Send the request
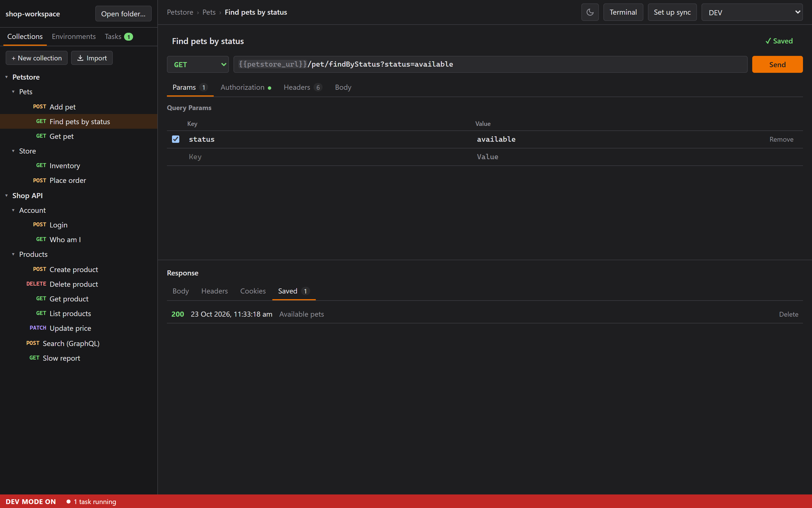The image size is (812, 508). coord(777,65)
